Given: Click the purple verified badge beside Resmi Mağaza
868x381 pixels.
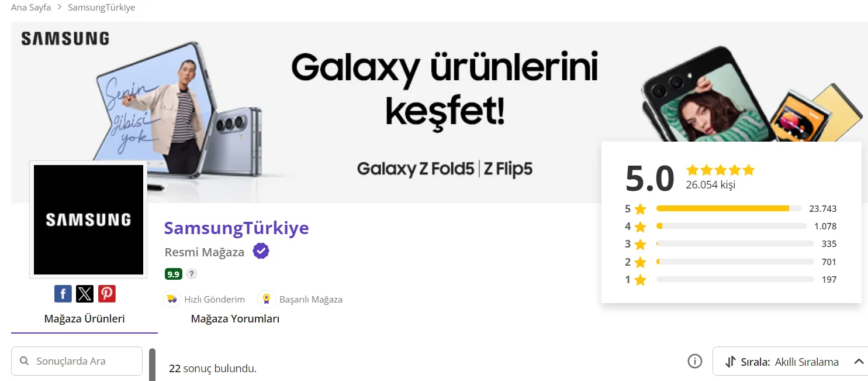Looking at the screenshot, I should coord(261,252).
